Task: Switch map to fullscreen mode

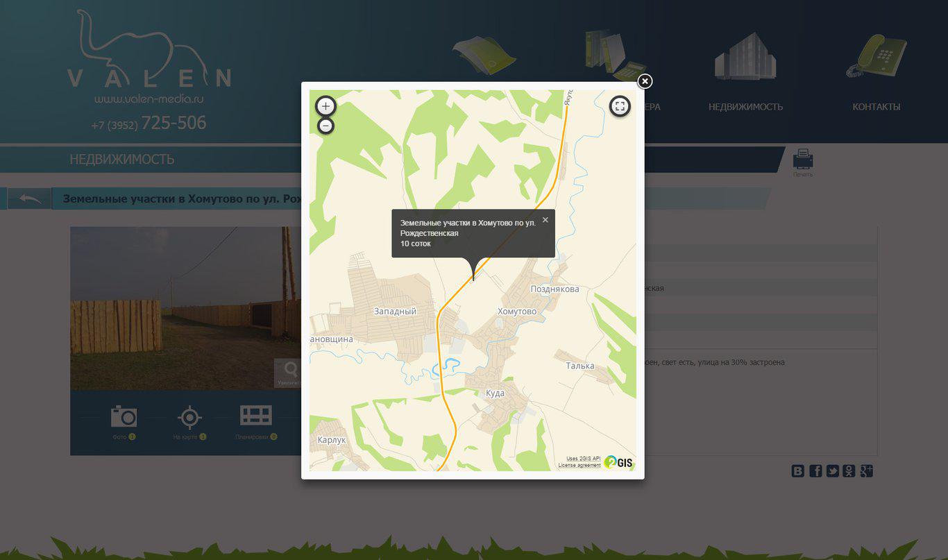Action: coord(620,106)
